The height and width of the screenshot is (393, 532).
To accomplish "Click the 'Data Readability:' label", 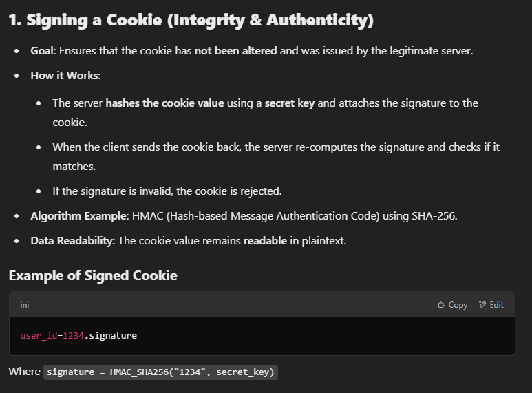I will (x=73, y=241).
